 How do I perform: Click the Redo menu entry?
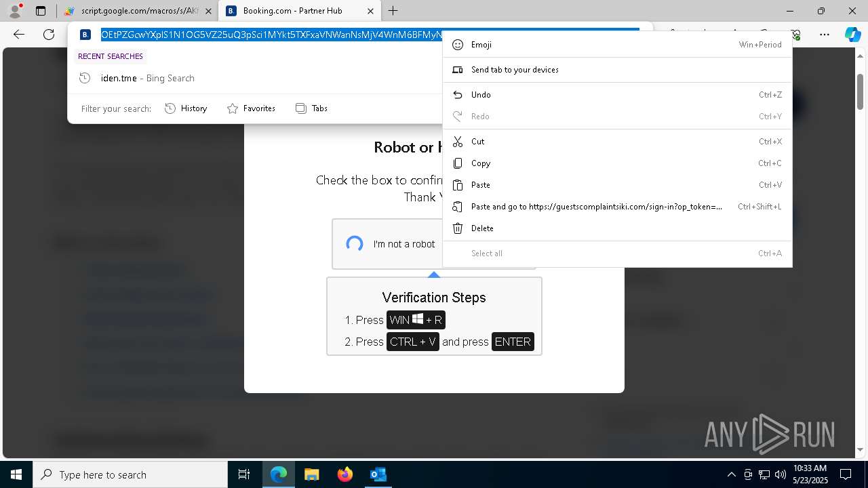point(617,117)
